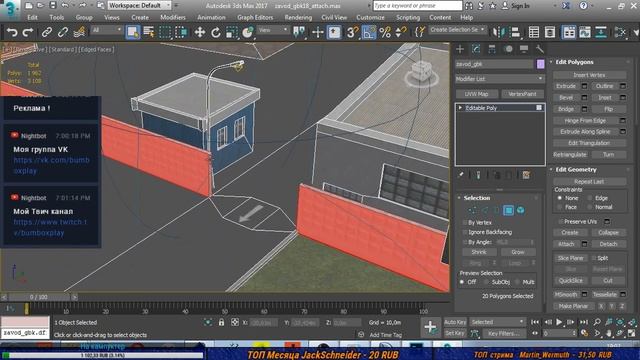This screenshot has height=360, width=640.
Task: Click the time slider 0 / 100 handle
Action: pos(38,297)
